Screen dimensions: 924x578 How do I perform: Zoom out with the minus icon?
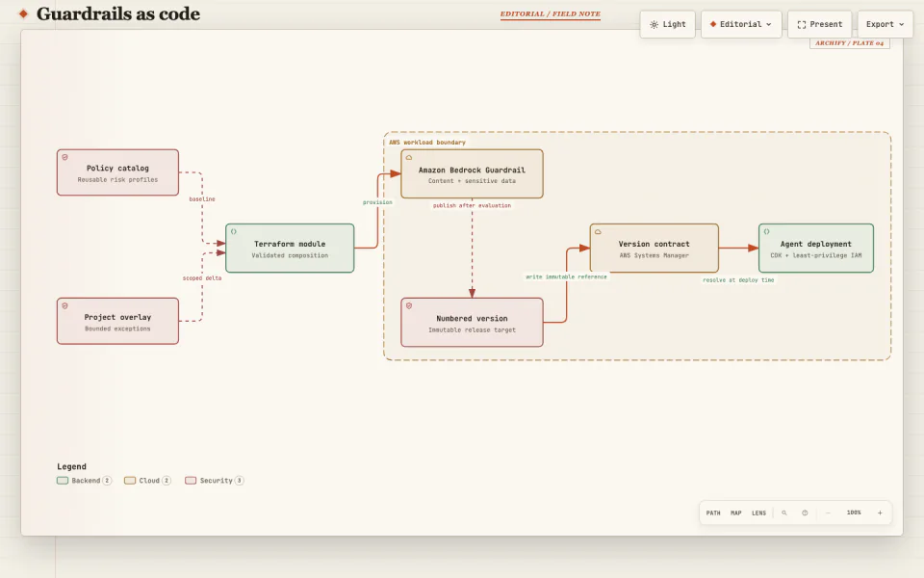[828, 513]
